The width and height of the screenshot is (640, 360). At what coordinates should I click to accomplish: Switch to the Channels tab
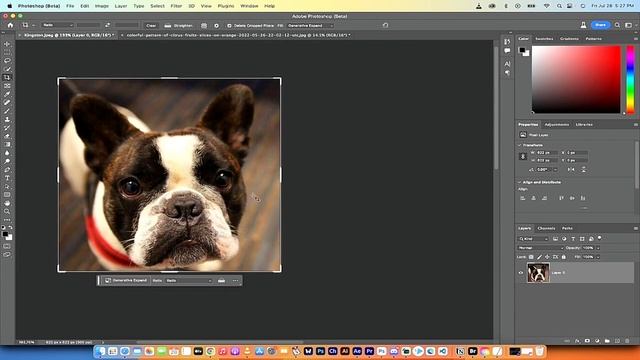(x=546, y=229)
